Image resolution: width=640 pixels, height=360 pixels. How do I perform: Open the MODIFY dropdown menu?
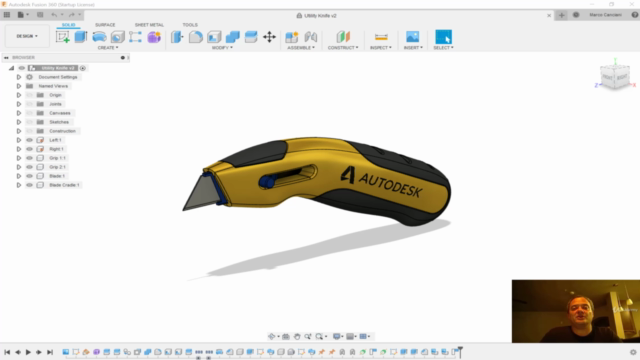[x=222, y=48]
